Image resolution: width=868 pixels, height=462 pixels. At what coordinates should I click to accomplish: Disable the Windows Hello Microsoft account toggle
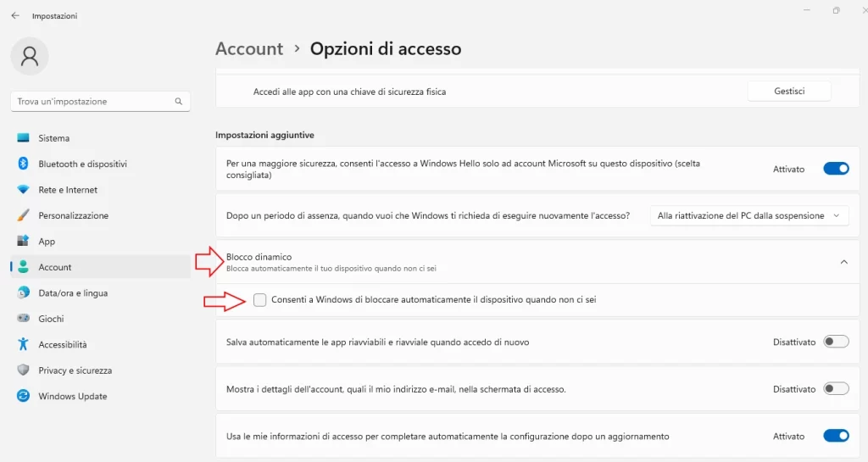[x=836, y=169]
